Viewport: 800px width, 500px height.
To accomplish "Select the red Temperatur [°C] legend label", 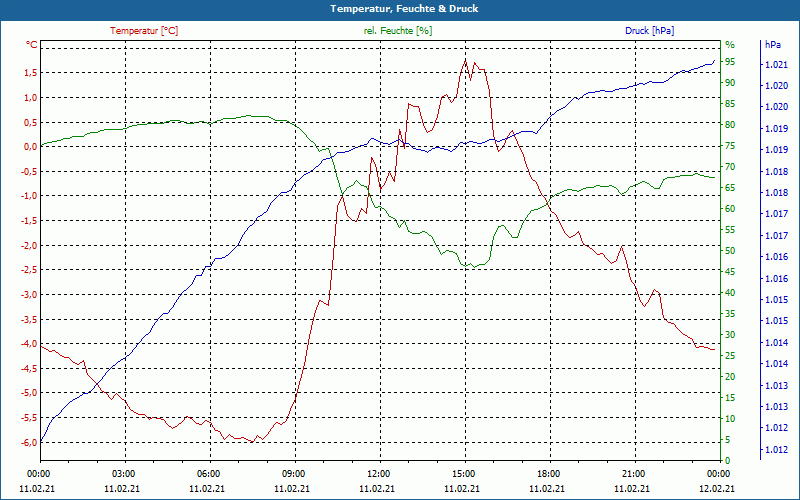I will tap(144, 31).
